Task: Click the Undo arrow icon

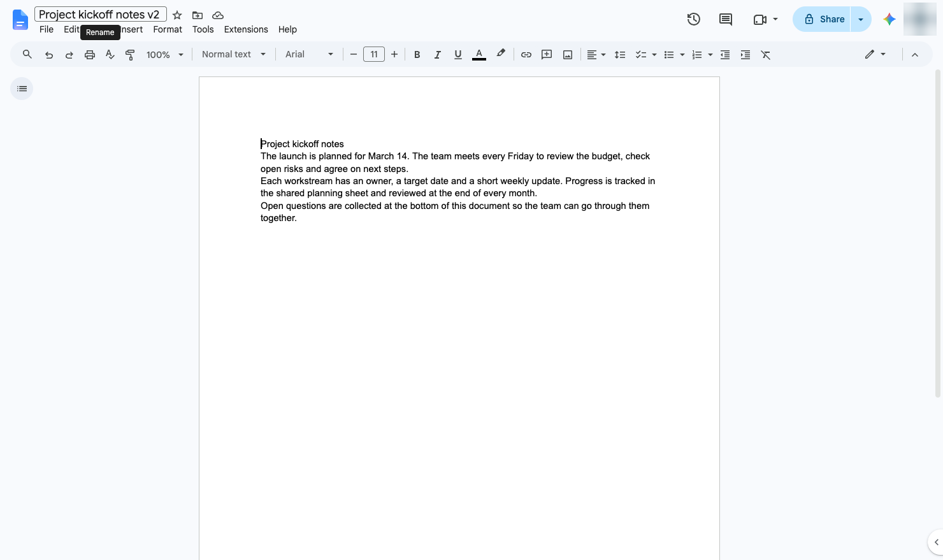Action: tap(49, 55)
